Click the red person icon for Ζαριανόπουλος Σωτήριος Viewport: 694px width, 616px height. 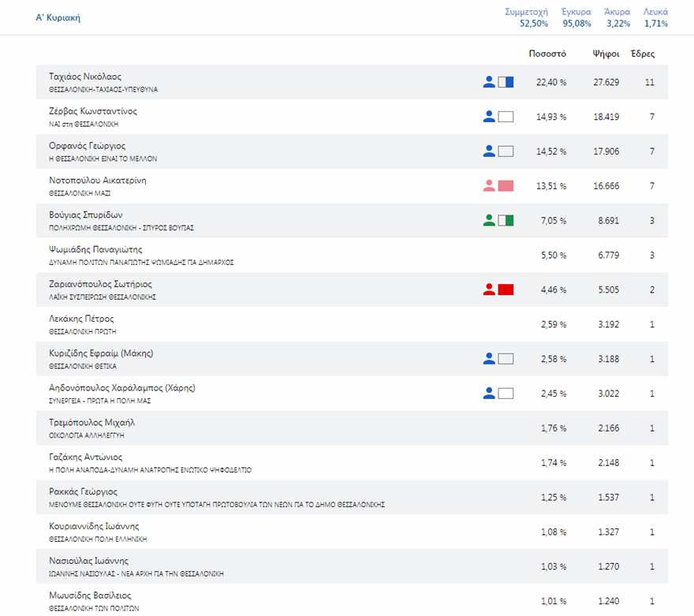coord(489,289)
